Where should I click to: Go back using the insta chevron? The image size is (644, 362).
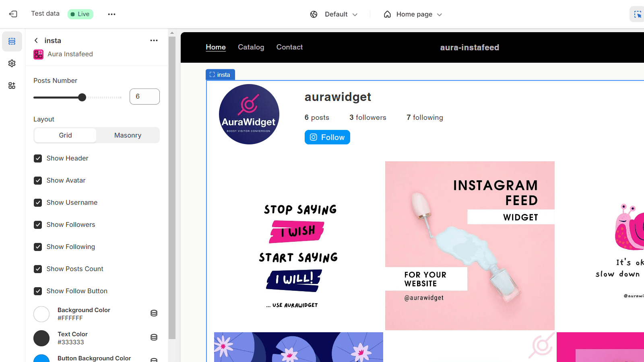click(36, 41)
